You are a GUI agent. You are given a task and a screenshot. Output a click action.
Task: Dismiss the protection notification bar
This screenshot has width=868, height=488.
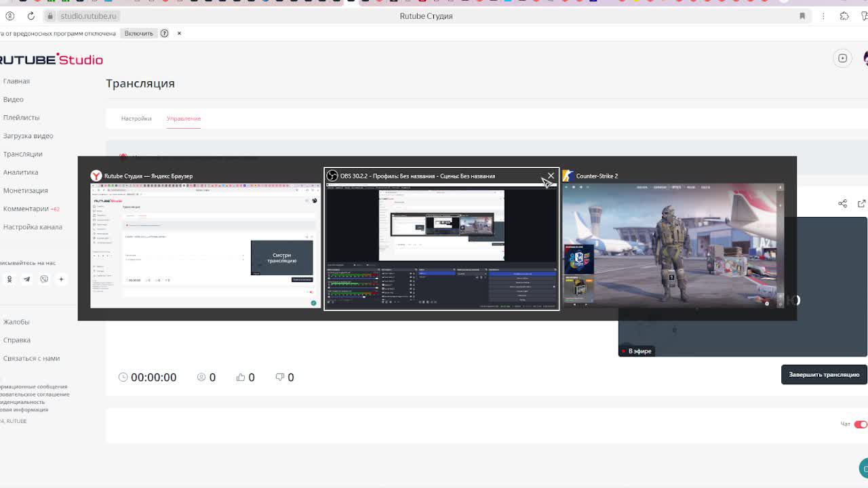point(179,33)
